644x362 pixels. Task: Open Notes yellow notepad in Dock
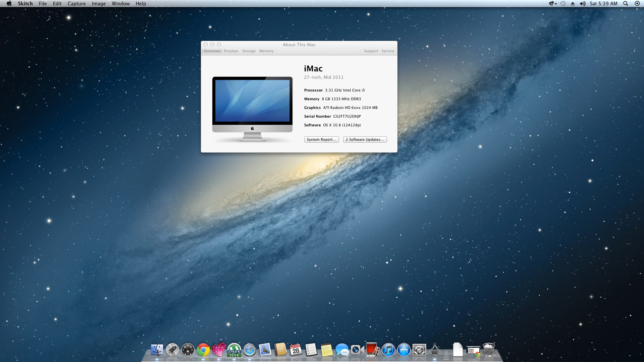click(327, 350)
